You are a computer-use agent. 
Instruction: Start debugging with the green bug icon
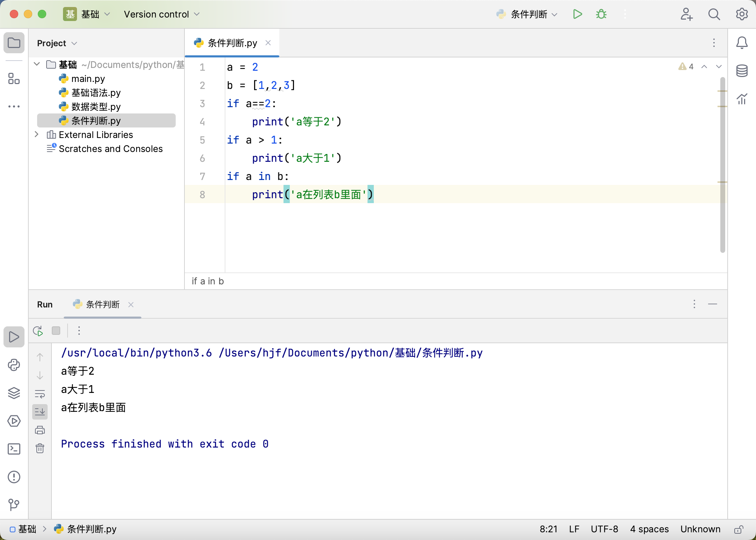click(x=601, y=14)
